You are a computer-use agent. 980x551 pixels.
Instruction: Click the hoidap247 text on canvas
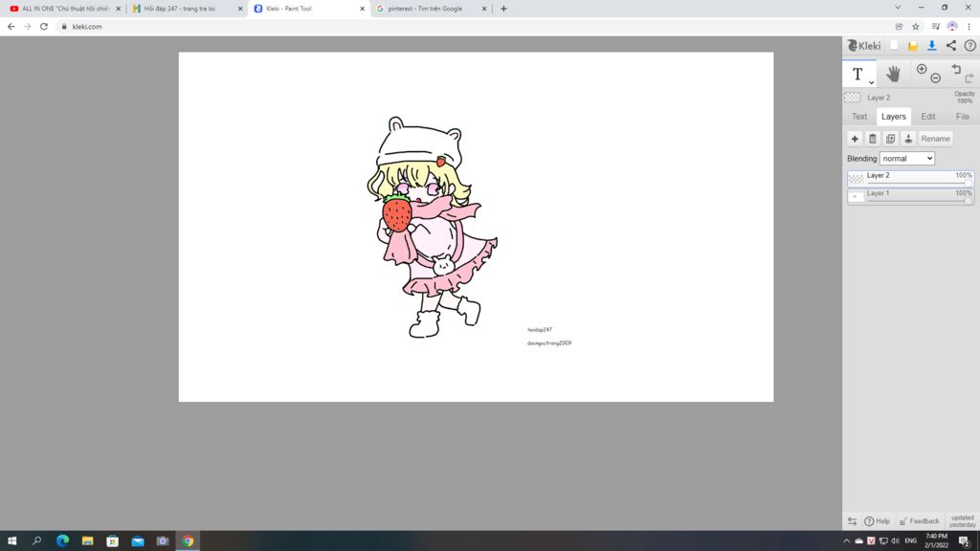coord(540,330)
